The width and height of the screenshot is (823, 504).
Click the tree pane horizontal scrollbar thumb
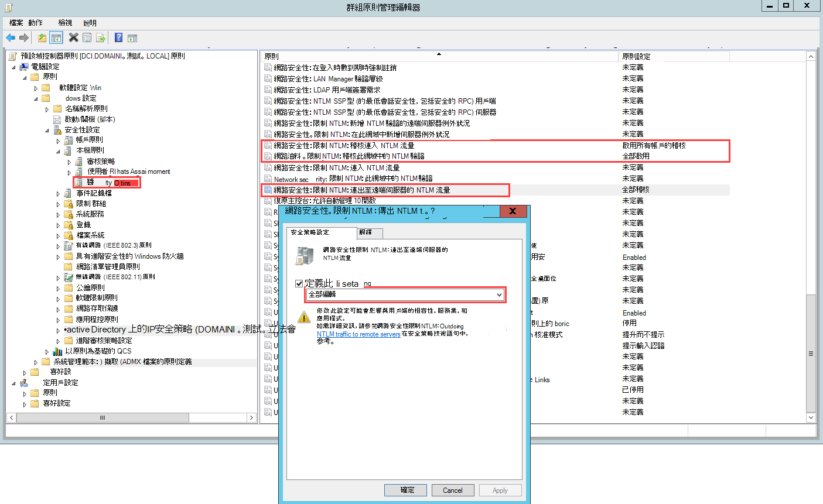tap(103, 418)
